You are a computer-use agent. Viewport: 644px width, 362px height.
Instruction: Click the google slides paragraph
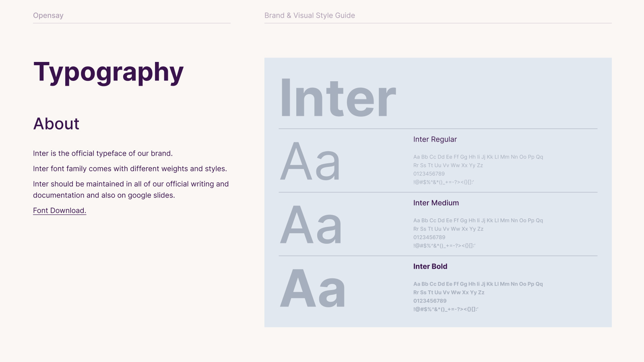[131, 189]
